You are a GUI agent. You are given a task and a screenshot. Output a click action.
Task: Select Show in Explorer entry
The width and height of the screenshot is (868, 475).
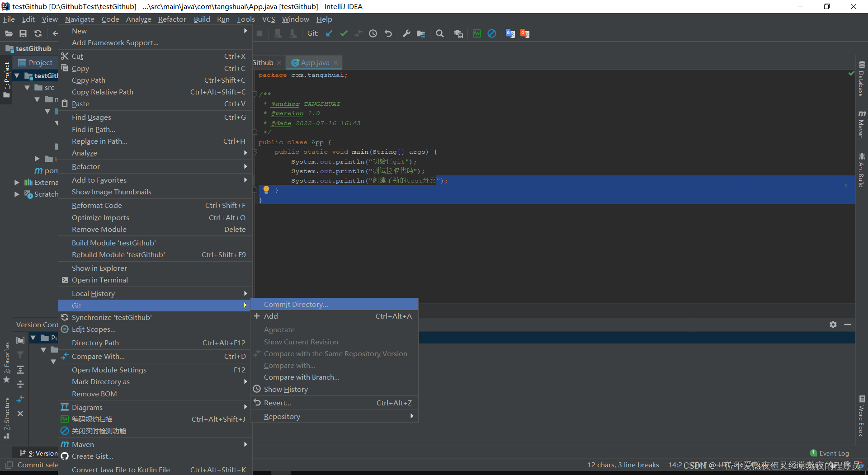pos(156,268)
